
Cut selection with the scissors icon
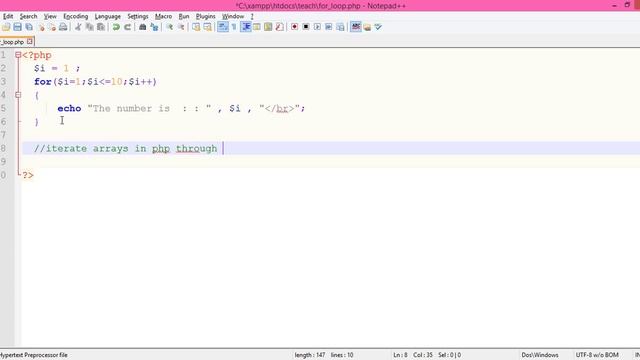tap(78, 27)
